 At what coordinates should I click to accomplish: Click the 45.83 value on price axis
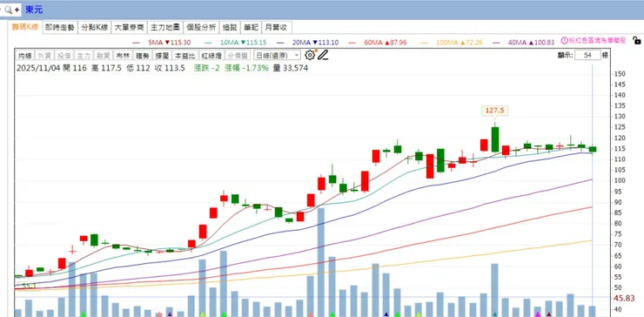[x=623, y=299]
